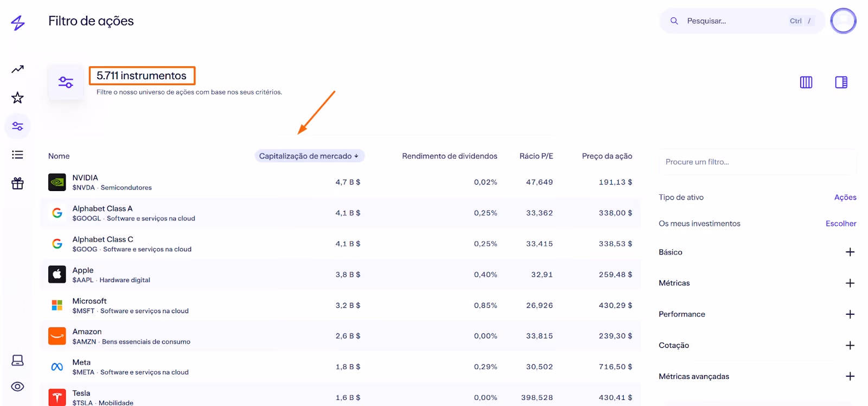Open the trending chart sidebar icon

[17, 69]
